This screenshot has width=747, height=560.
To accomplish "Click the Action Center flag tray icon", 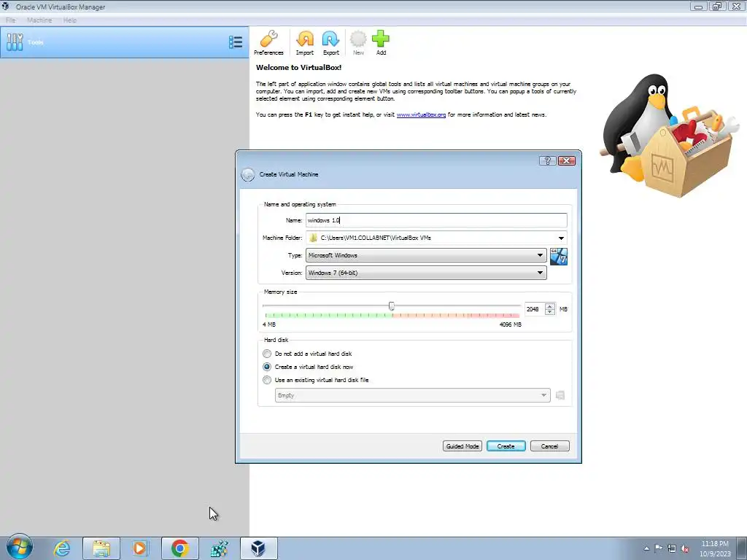I will 659,548.
